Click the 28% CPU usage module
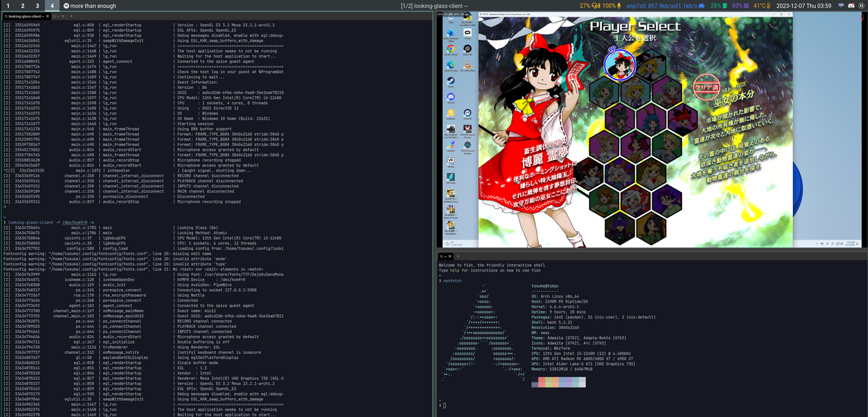The height and width of the screenshot is (417, 868). [x=717, y=6]
